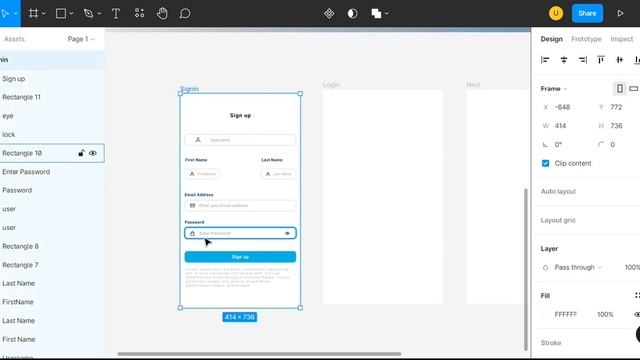
Task: Toggle the Clip content checkbox
Action: (545, 163)
